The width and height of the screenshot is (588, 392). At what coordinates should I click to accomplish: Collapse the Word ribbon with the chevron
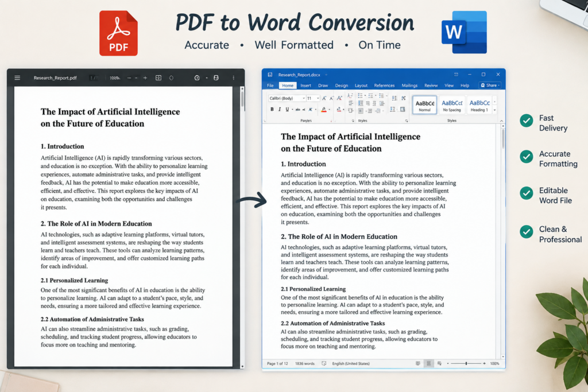click(x=501, y=121)
